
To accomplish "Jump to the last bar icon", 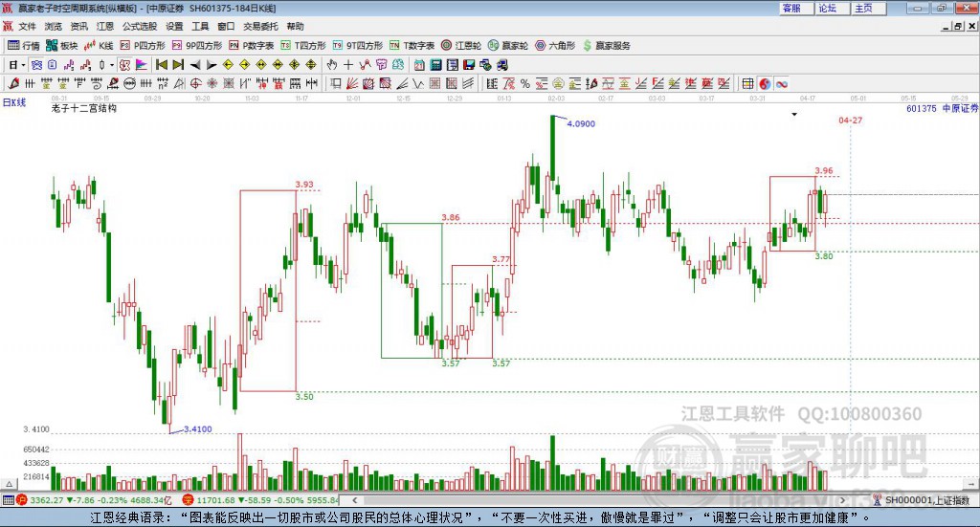I will pyautogui.click(x=178, y=65).
